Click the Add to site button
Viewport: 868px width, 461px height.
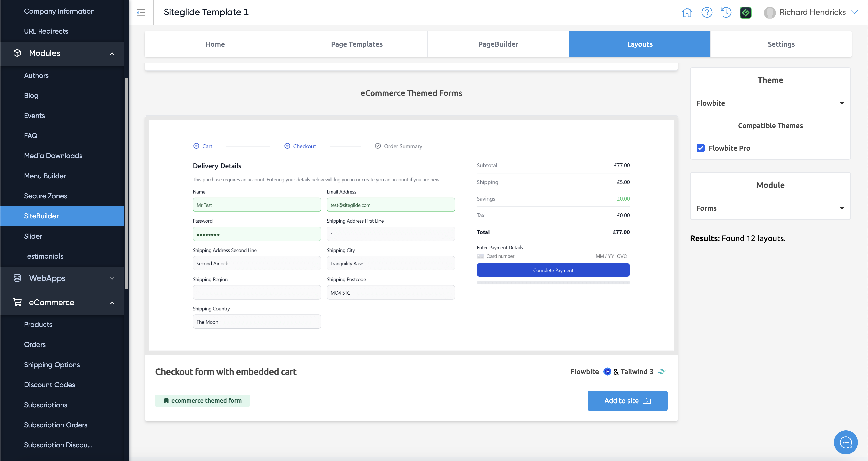[x=627, y=401]
